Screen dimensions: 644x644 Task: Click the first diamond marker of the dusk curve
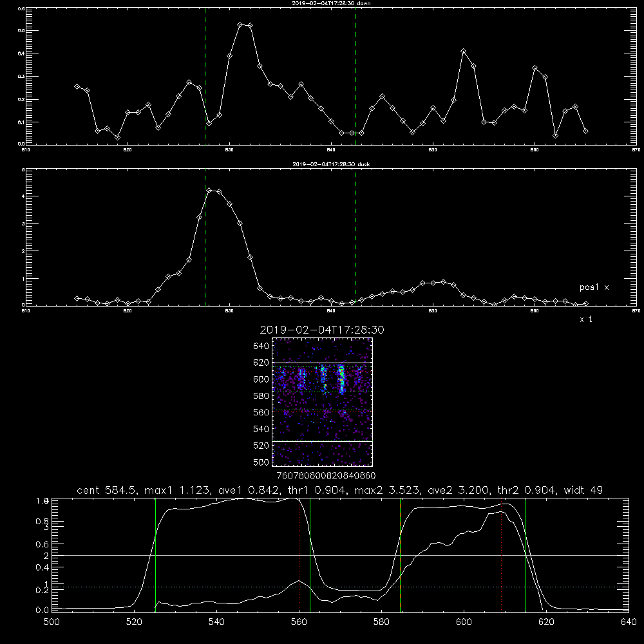pos(77,298)
